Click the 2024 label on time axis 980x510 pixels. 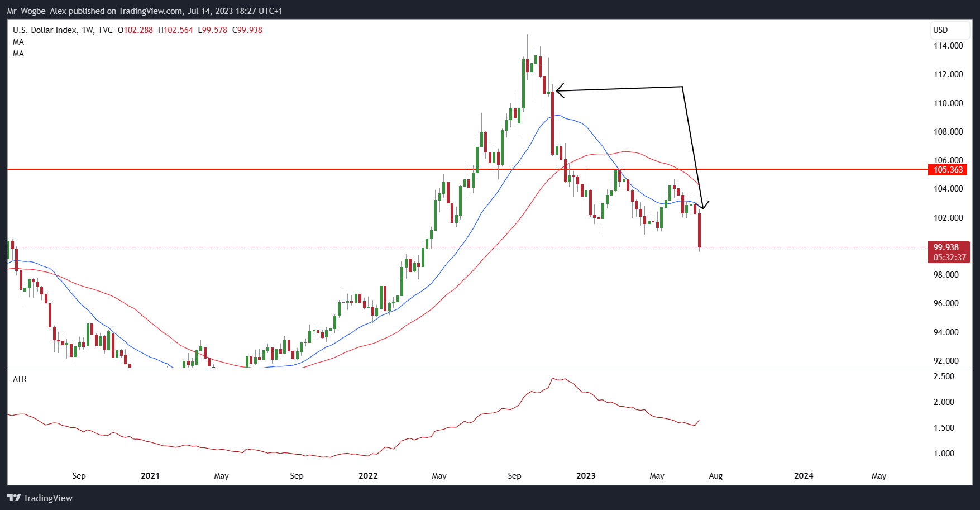(804, 476)
